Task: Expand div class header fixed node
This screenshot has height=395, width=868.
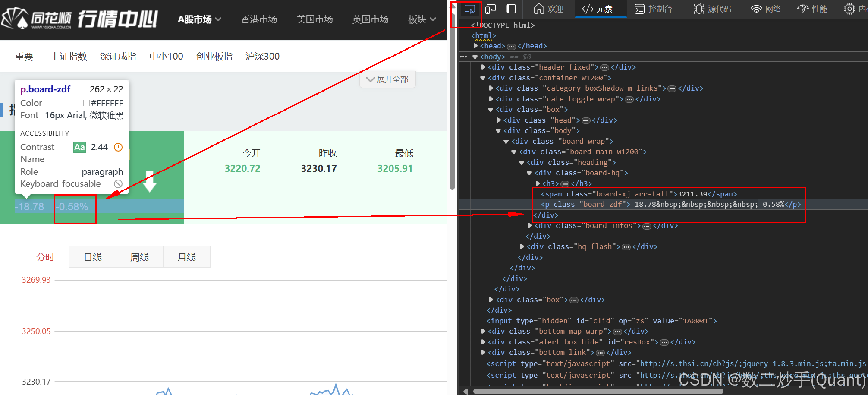Action: [x=483, y=67]
